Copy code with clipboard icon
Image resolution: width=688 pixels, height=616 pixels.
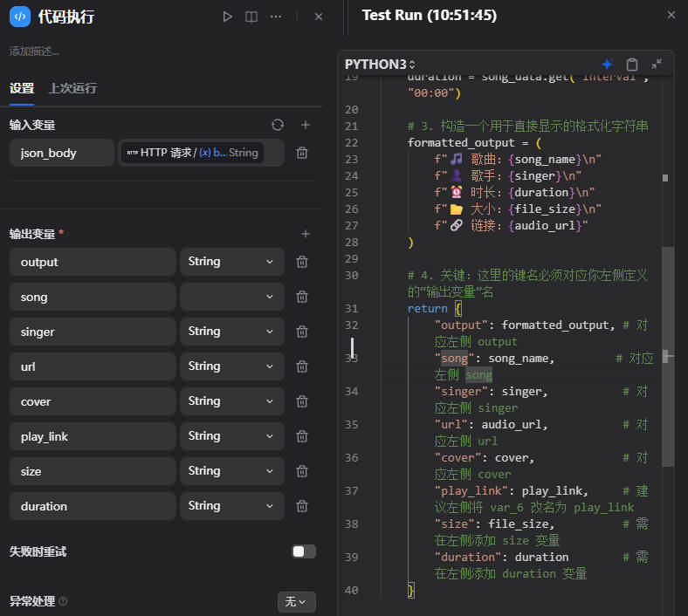(x=632, y=65)
